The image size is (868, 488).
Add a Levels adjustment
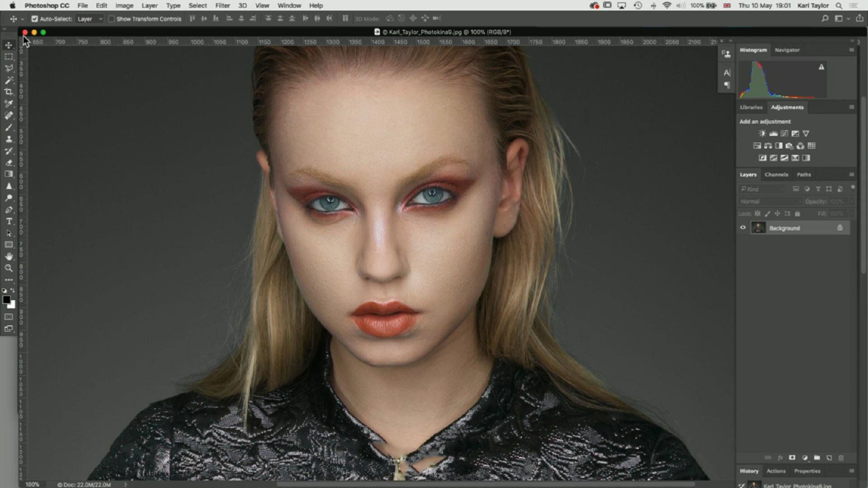click(774, 133)
